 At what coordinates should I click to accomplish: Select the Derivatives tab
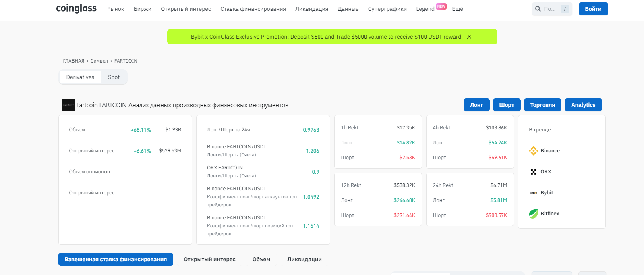(80, 77)
